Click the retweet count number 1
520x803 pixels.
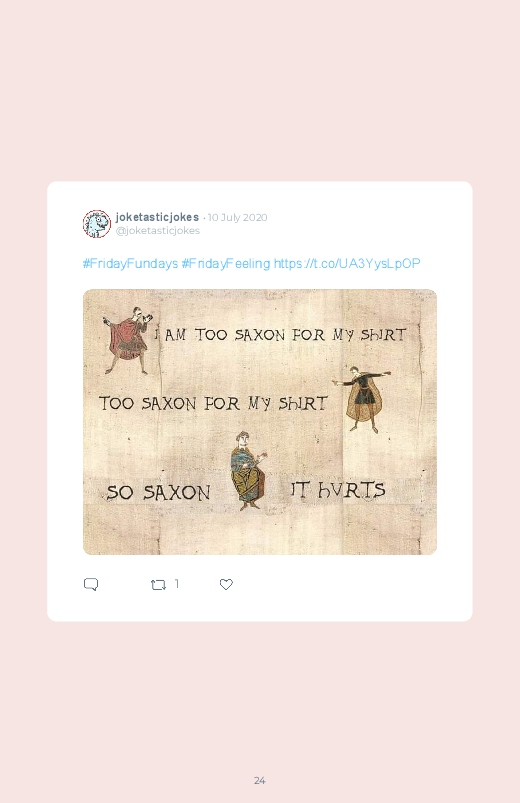(x=177, y=584)
